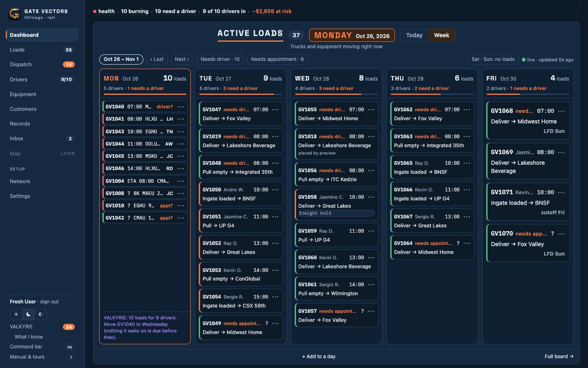Viewport: 588px width, 368px height.
Task: Select the Oct 26 – Nov 1 week range chip
Action: 121,59
